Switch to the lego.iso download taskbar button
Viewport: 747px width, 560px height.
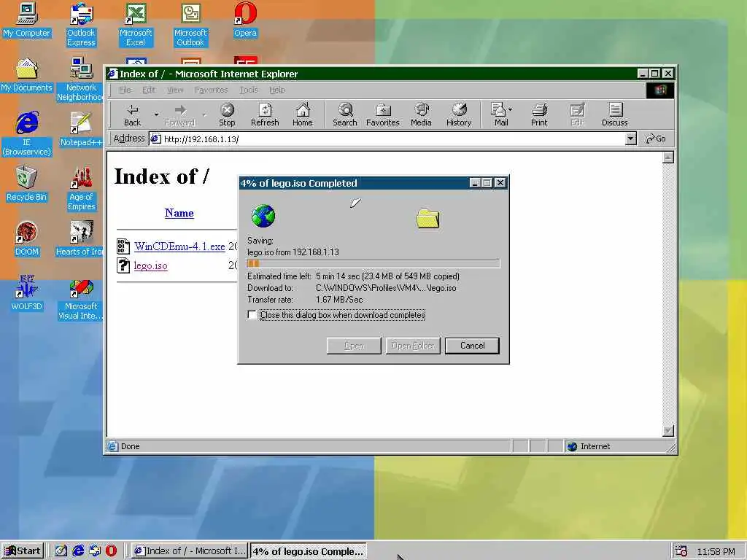pyautogui.click(x=309, y=551)
